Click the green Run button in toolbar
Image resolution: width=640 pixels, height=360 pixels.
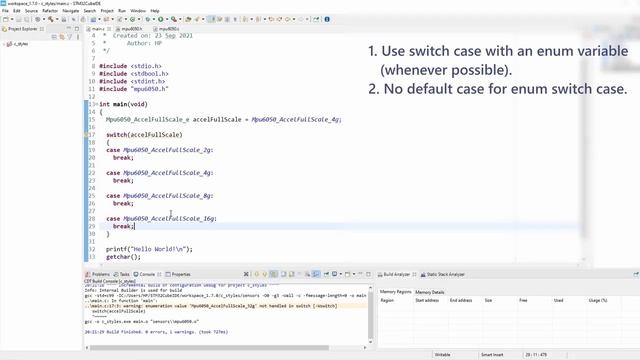(x=160, y=19)
